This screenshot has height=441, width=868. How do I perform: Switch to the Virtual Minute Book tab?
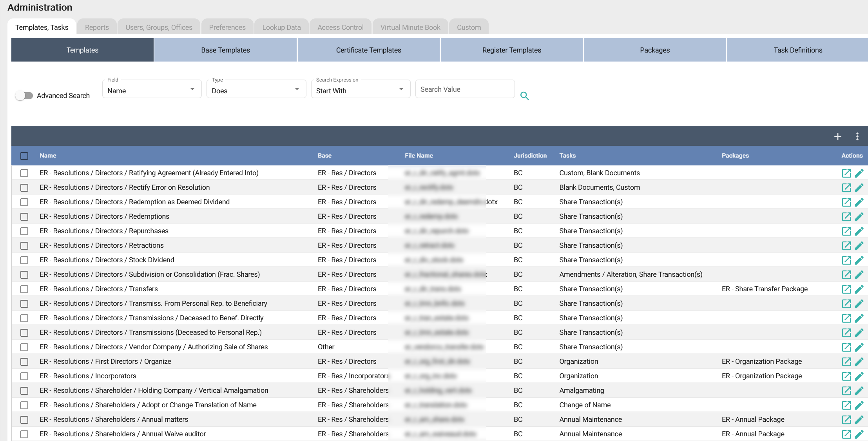(x=410, y=27)
